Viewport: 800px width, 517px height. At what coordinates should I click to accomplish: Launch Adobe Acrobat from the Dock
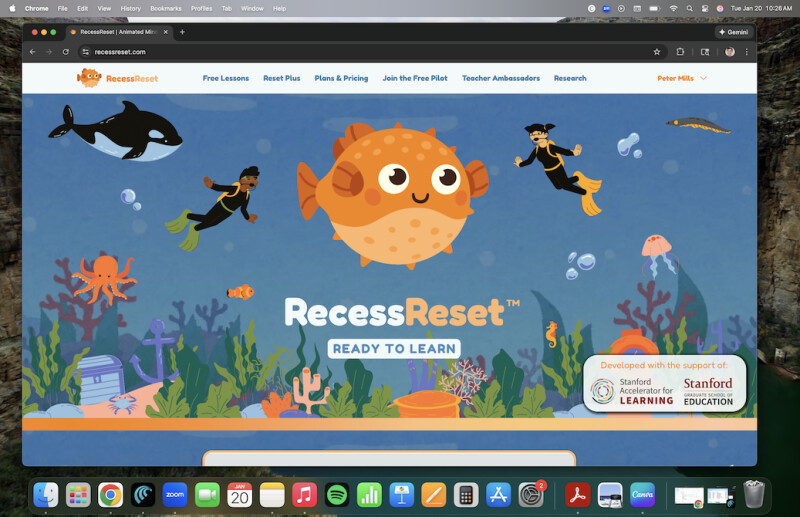coord(578,495)
